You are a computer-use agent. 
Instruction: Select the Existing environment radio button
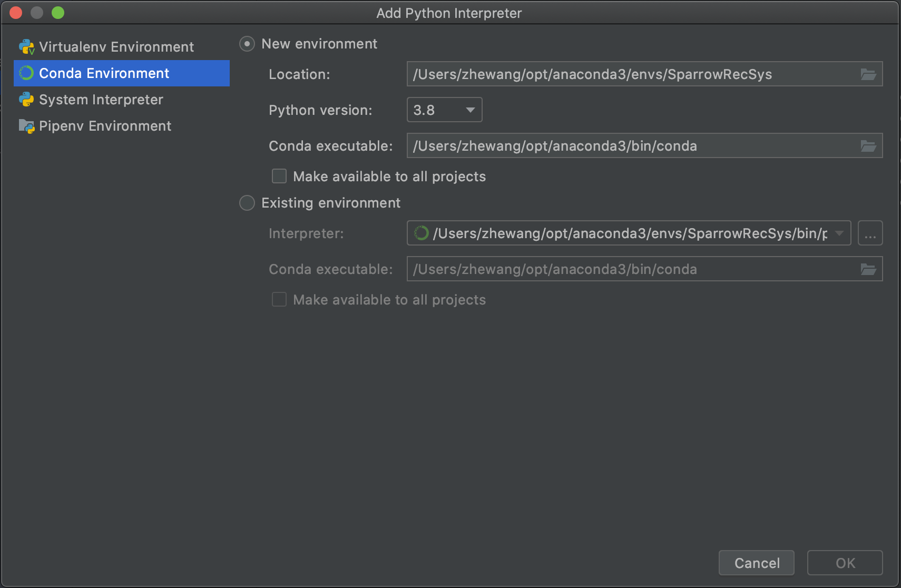coord(247,203)
